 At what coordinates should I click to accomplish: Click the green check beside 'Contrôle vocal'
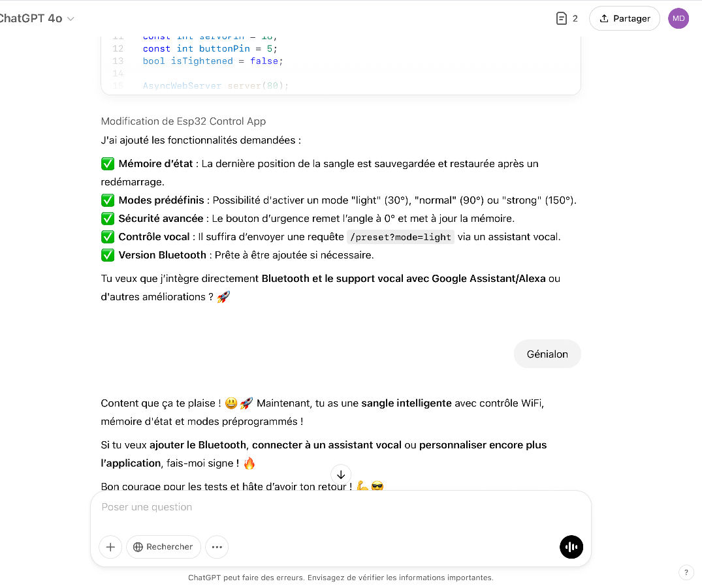pyautogui.click(x=108, y=237)
